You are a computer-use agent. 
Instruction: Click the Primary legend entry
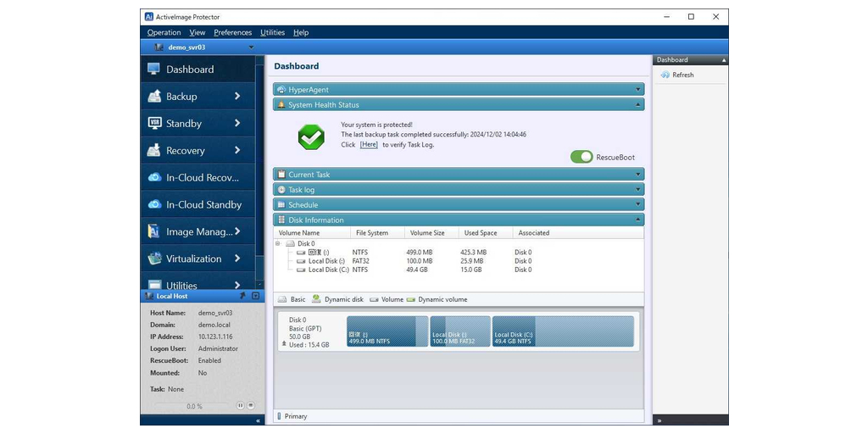click(x=292, y=416)
